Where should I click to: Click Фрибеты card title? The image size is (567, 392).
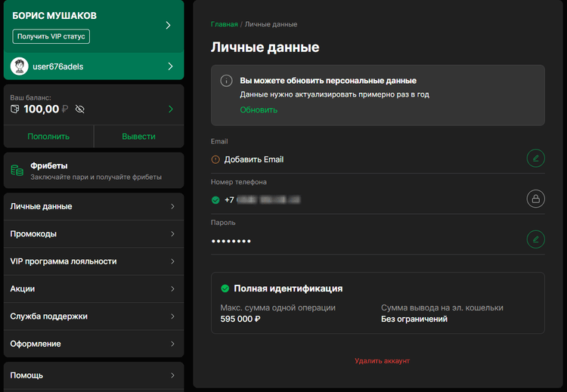pyautogui.click(x=49, y=166)
